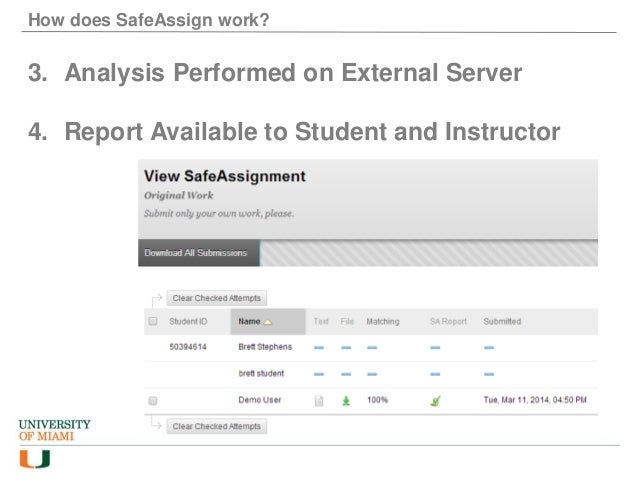Click 'Submit only your own work, please.' text
Viewport: 638px width, 479px height.
point(219,214)
